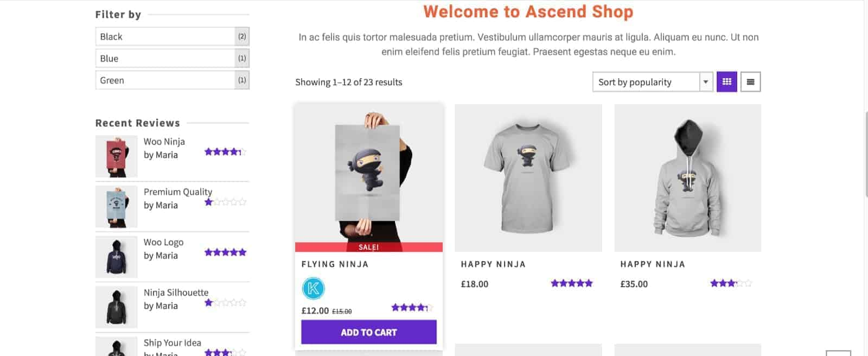Click the round K brand icon
Image resolution: width=868 pixels, height=356 pixels.
click(313, 288)
